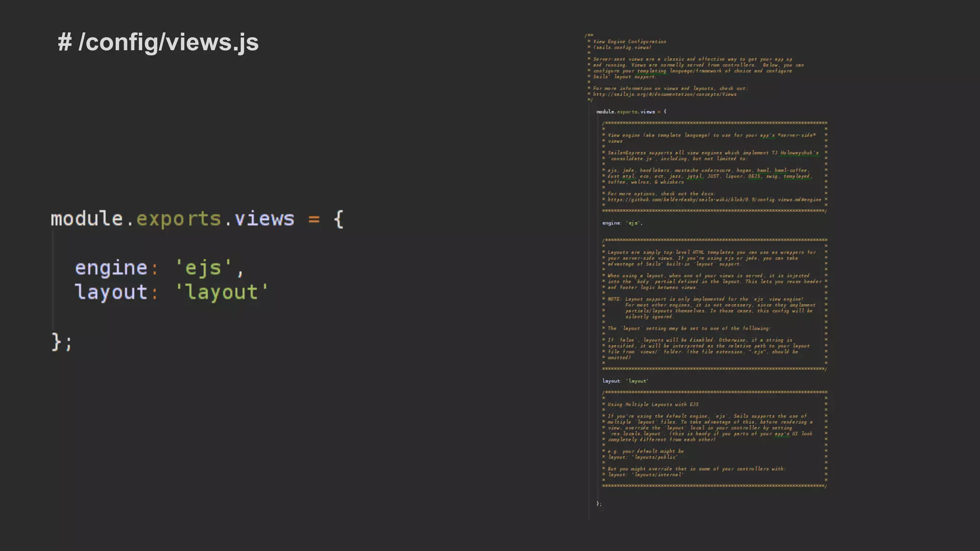
Task: Click "layout: 'layouts/public'" comment example
Action: 643,457
